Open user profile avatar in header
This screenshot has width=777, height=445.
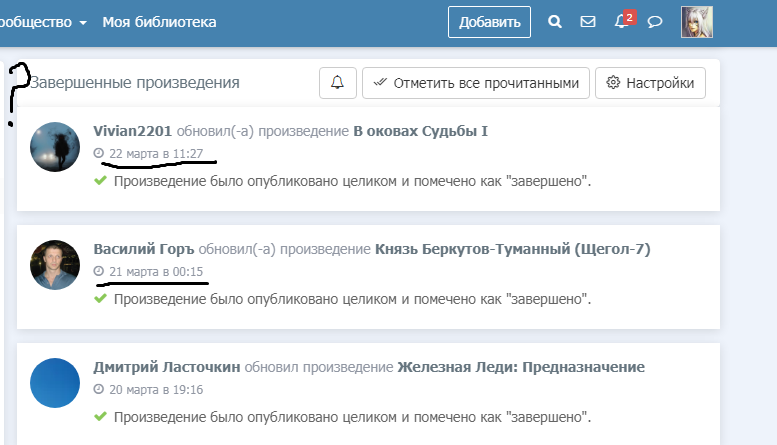click(697, 21)
